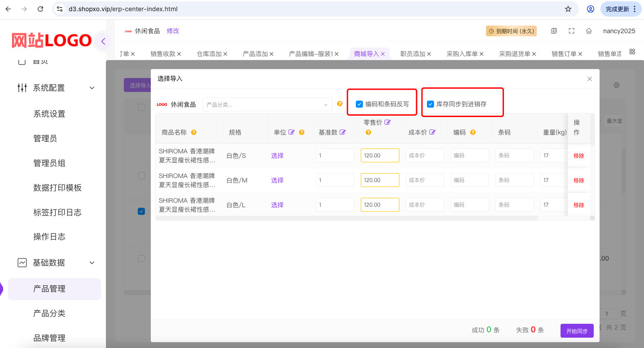The image size is (644, 348).
Task: Open the 产品分类 dropdown in the dialog
Action: 267,104
